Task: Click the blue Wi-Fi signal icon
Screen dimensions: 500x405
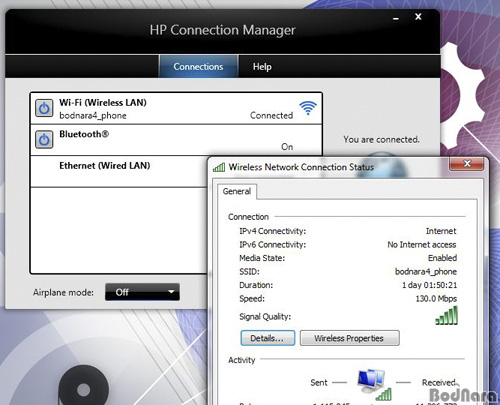Action: (x=308, y=108)
